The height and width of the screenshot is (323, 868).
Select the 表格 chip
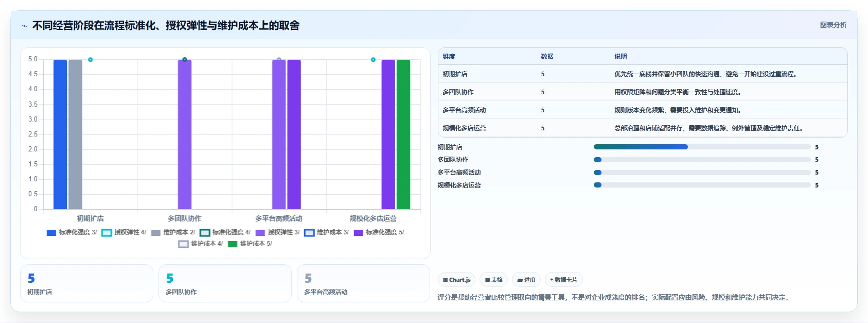click(x=493, y=280)
